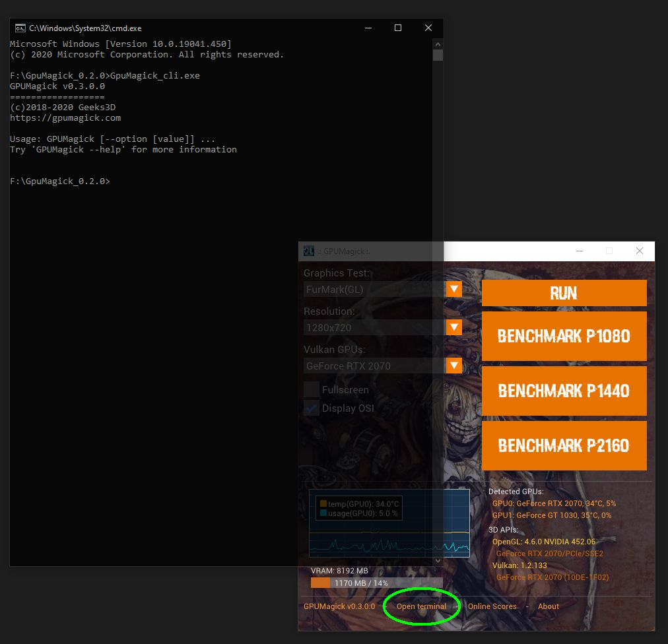This screenshot has height=644, width=668.
Task: Click the usage(GPU0): 5.0 % legend entry
Action: [x=358, y=513]
